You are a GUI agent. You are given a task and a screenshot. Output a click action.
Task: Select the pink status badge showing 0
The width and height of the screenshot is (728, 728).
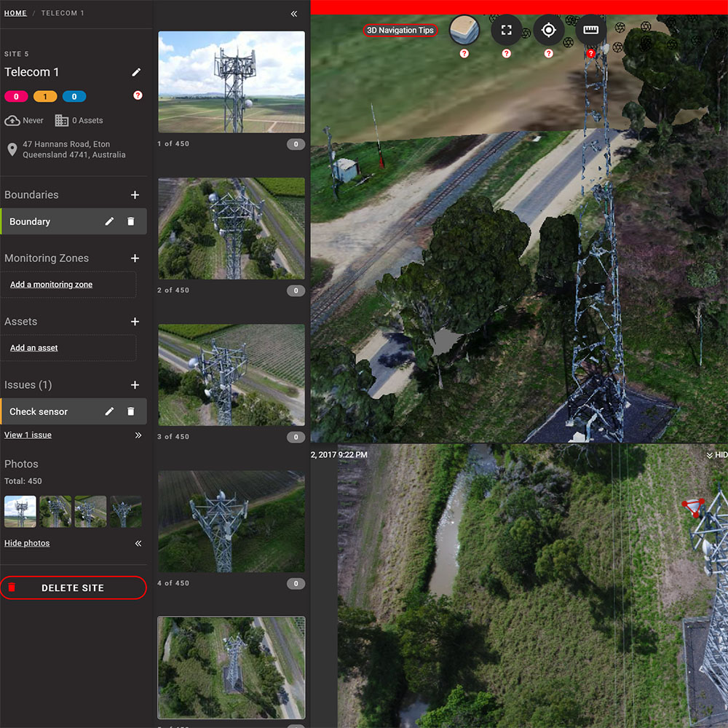pos(16,97)
